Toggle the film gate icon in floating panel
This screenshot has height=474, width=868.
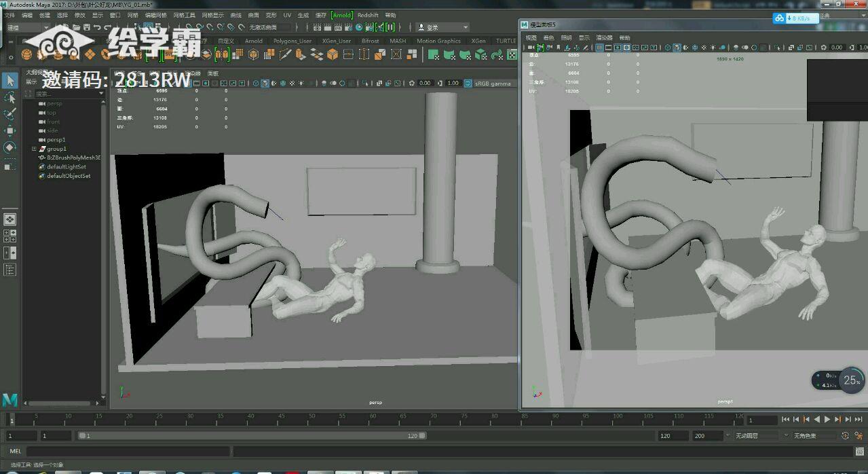[x=609, y=48]
